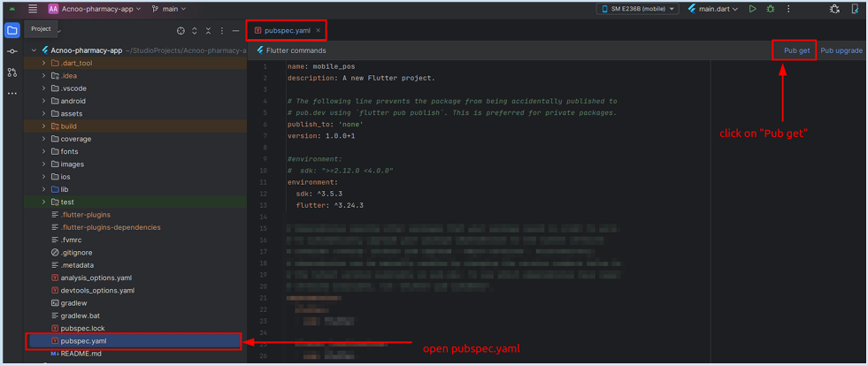Screen dimensions: 868x366
Task: Open the main.dart run configuration dropdown
Action: point(718,9)
